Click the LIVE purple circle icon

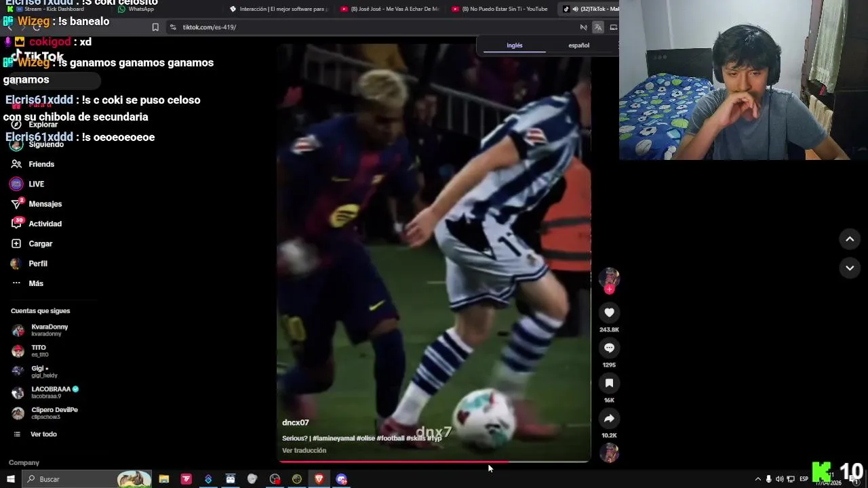tap(16, 184)
